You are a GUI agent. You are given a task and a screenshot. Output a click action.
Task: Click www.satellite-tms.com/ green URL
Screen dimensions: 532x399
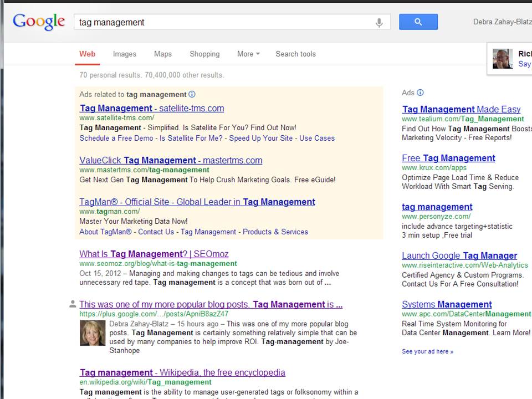click(117, 117)
